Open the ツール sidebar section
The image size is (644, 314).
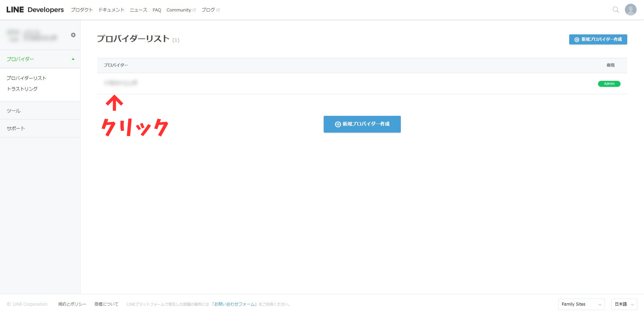click(14, 111)
